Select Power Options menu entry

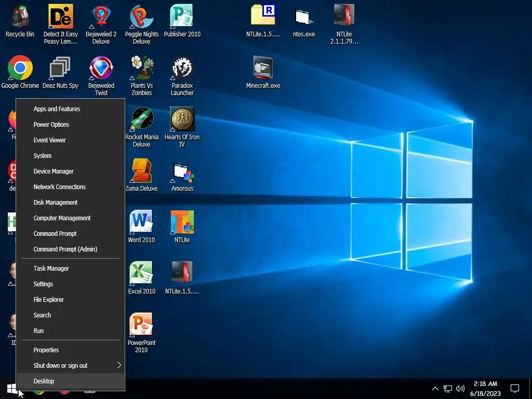pos(71,125)
